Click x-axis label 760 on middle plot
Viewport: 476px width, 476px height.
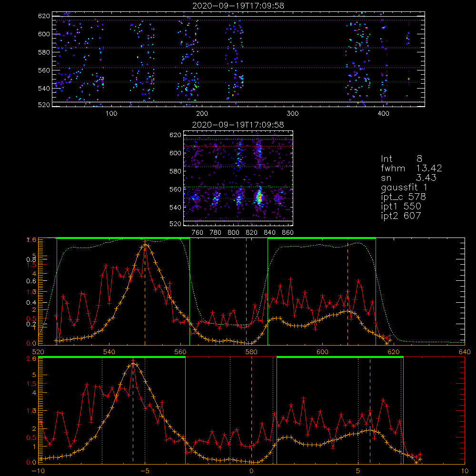pyautogui.click(x=198, y=233)
